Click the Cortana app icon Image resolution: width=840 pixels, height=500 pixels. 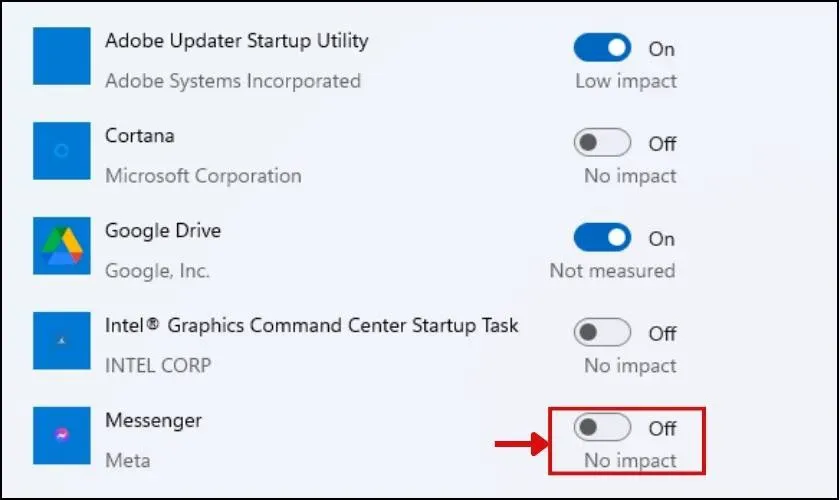point(61,150)
